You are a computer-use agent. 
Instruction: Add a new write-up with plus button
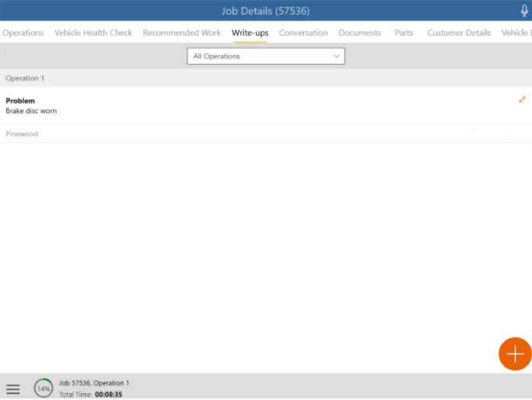tap(514, 354)
